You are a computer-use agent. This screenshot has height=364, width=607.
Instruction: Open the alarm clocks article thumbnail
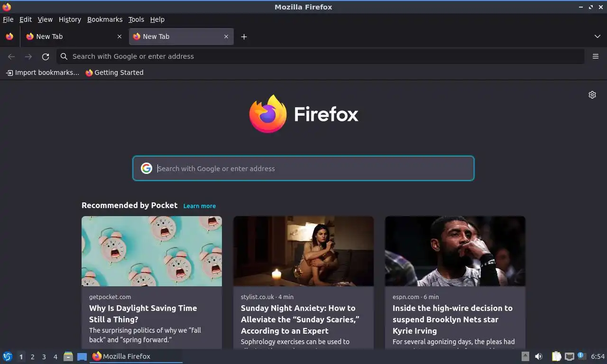[152, 251]
